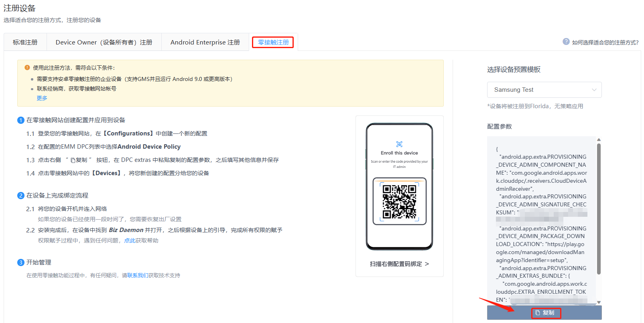Click the scroll up arrow of config parameters
644x323 pixels.
point(599,140)
